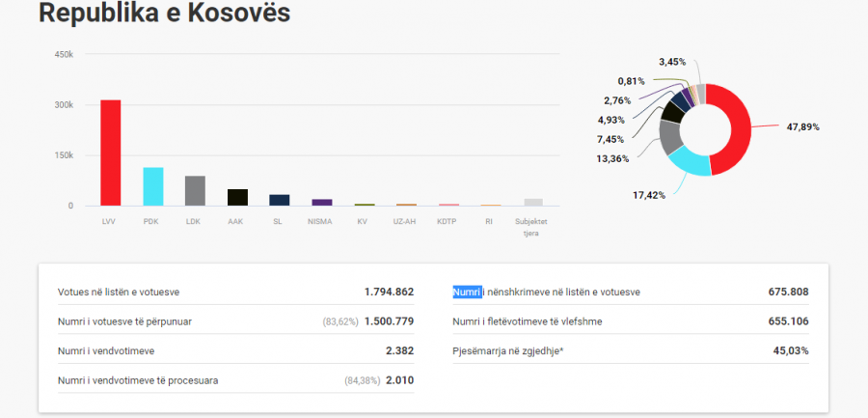868x418 pixels.
Task: Click the value 2.010
Action: click(x=399, y=380)
